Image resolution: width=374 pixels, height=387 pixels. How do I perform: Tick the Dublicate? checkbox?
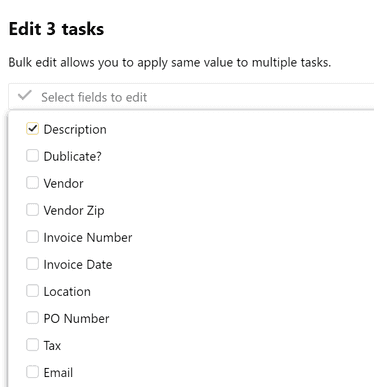pyautogui.click(x=32, y=156)
